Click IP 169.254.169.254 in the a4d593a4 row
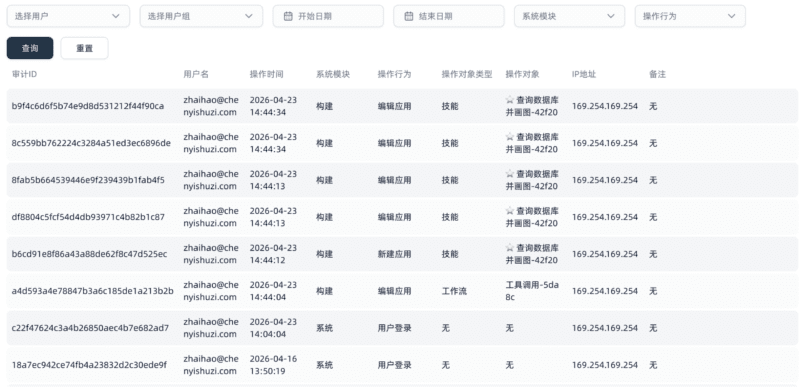 (x=605, y=291)
